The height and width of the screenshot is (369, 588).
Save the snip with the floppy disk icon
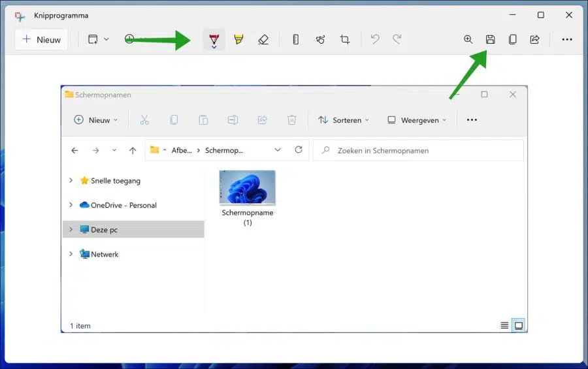point(490,39)
